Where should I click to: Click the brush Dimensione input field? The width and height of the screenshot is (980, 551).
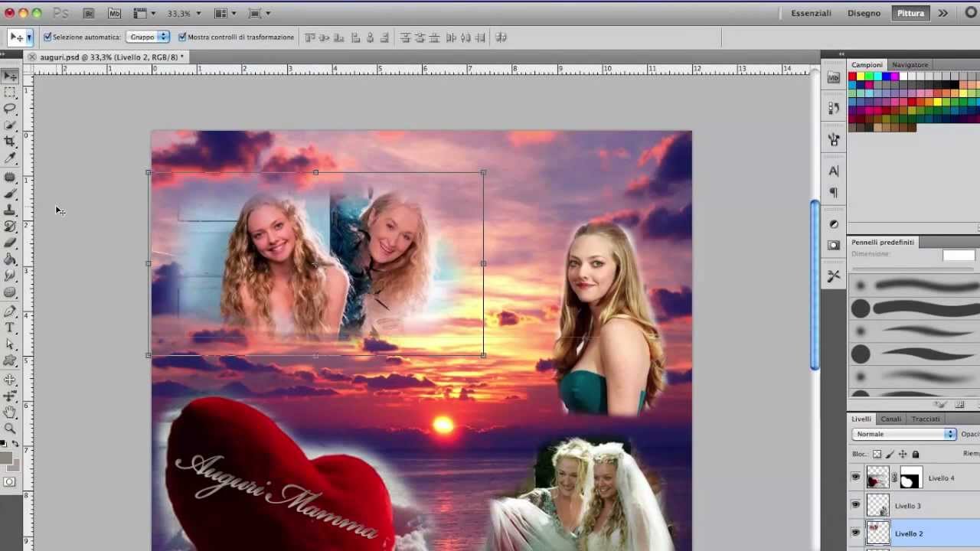[x=959, y=255]
